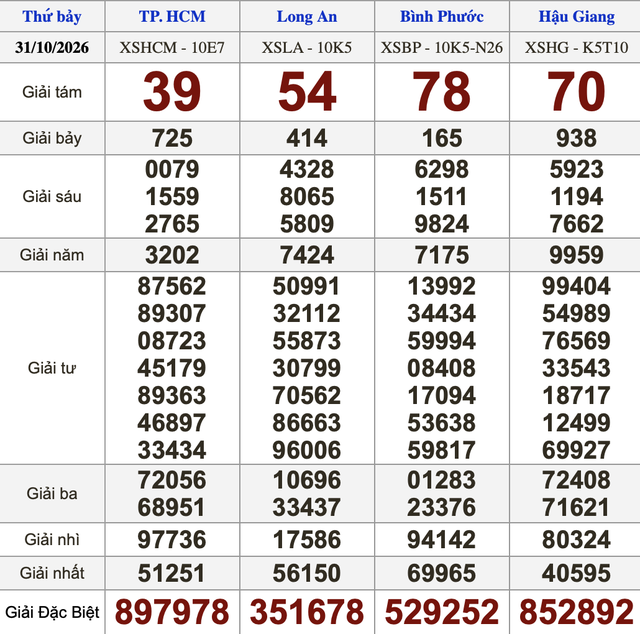Screen dimensions: 640x634
Task: Click Giải tám number 54
Action: click(307, 91)
